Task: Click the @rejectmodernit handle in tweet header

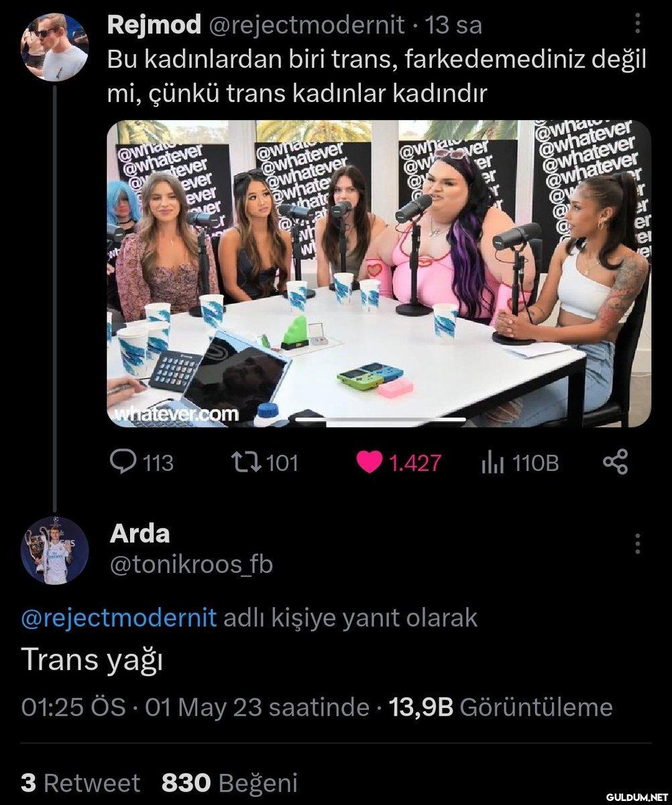Action: [x=307, y=25]
